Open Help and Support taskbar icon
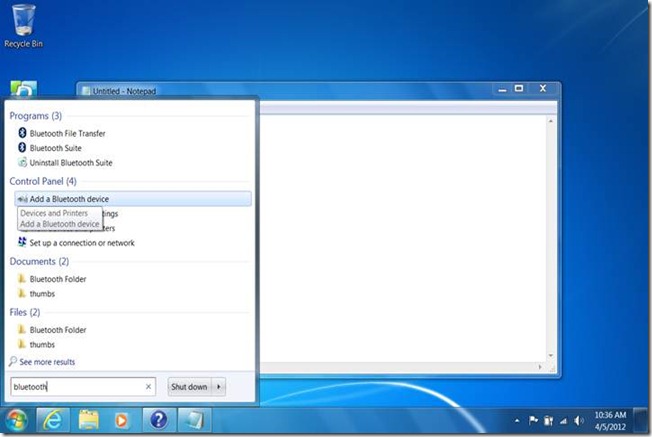The height and width of the screenshot is (437, 652). (156, 420)
